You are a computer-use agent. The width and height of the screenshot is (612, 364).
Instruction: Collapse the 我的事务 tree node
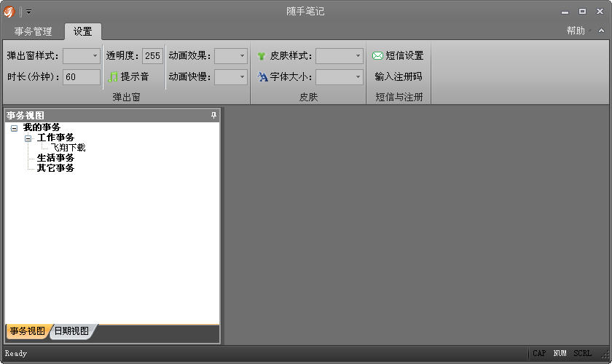15,128
